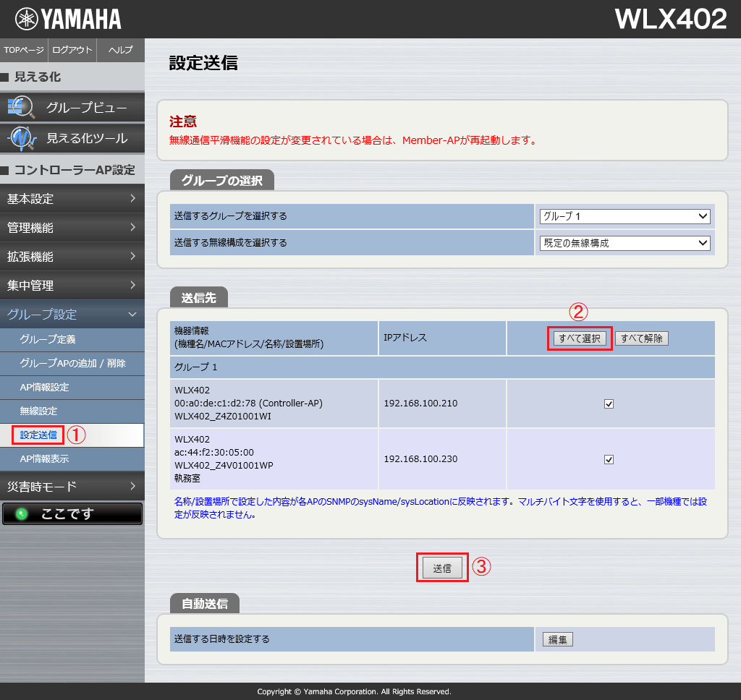The image size is (741, 700).
Task: Open the ヘルプ tab
Action: [120, 50]
